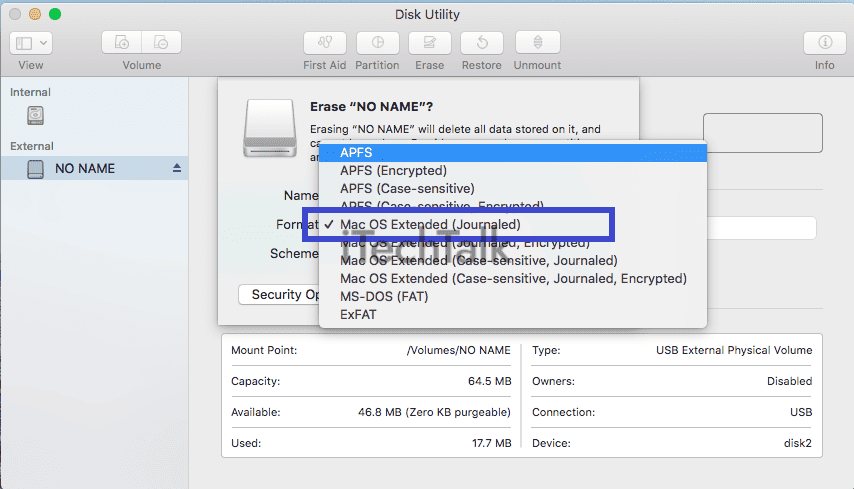This screenshot has width=854, height=489.
Task: Click the remove Volume icon
Action: coord(161,42)
